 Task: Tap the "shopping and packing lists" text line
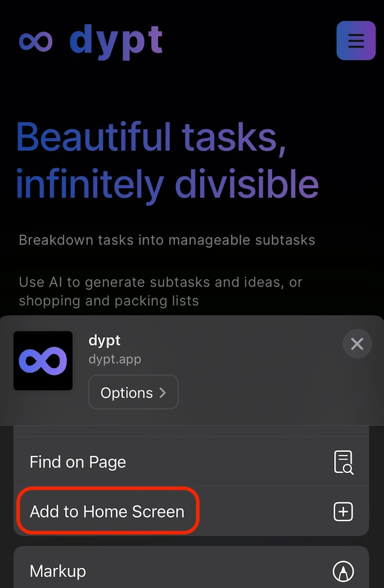pyautogui.click(x=109, y=301)
